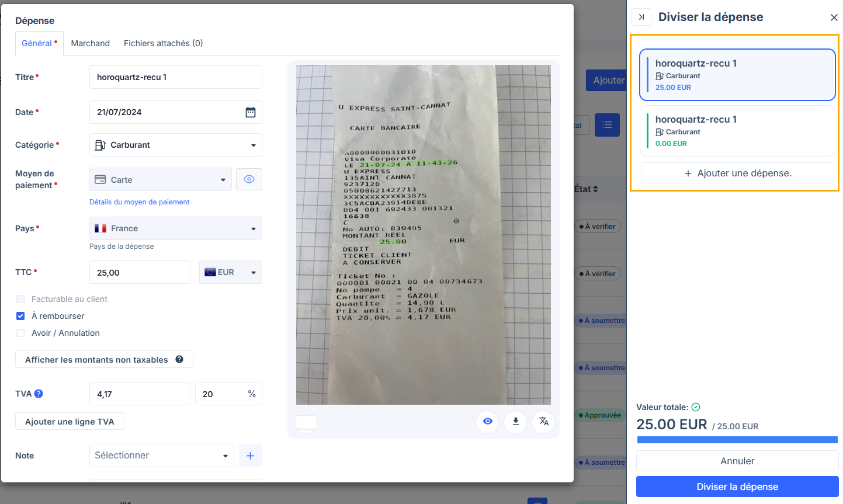This screenshot has width=843, height=504.
Task: Close the Diviser la dépense panel
Action: (x=834, y=18)
